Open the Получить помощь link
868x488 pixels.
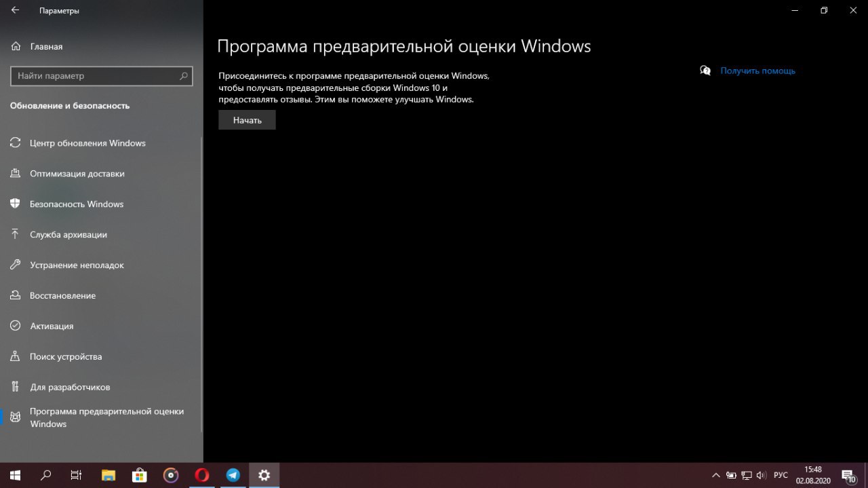[757, 71]
